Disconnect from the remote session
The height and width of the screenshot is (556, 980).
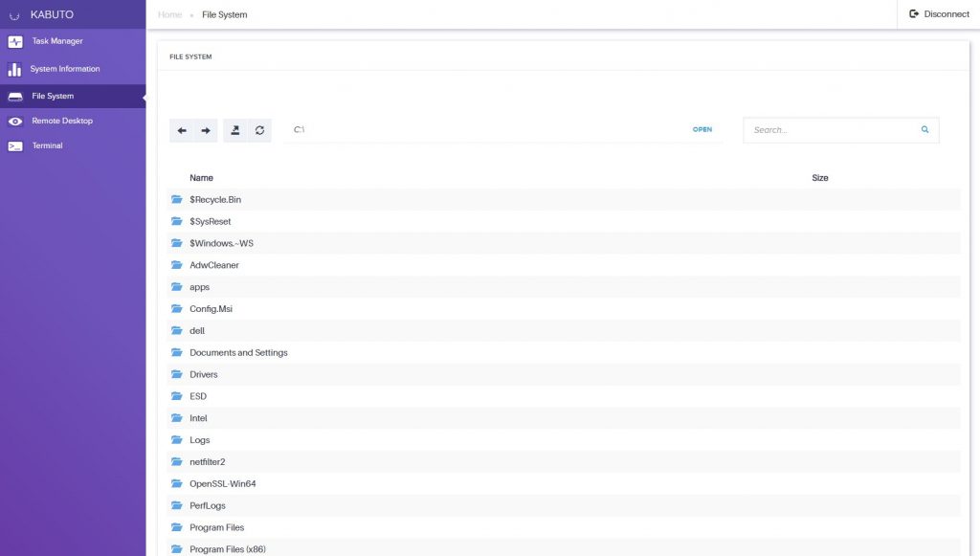click(x=939, y=13)
